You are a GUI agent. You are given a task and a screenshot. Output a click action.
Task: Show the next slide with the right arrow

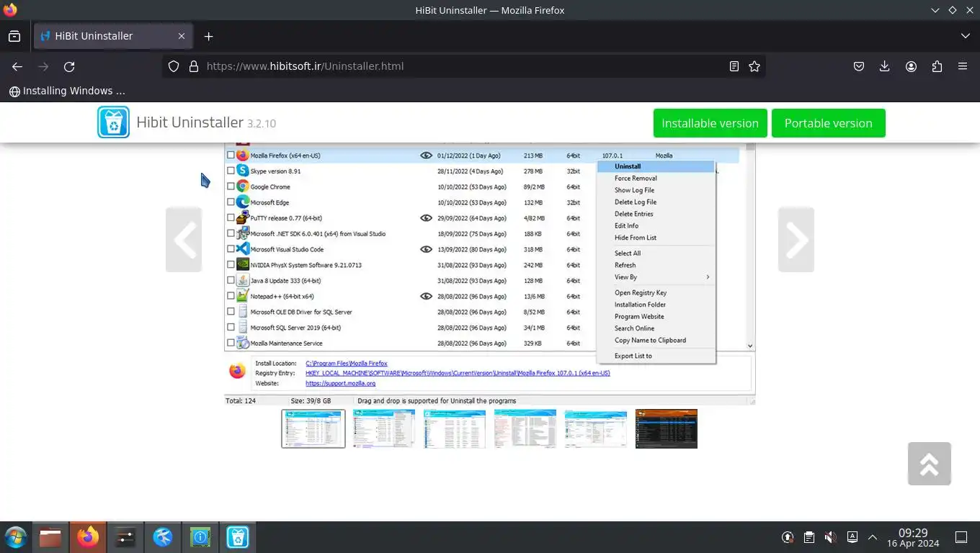(x=796, y=240)
